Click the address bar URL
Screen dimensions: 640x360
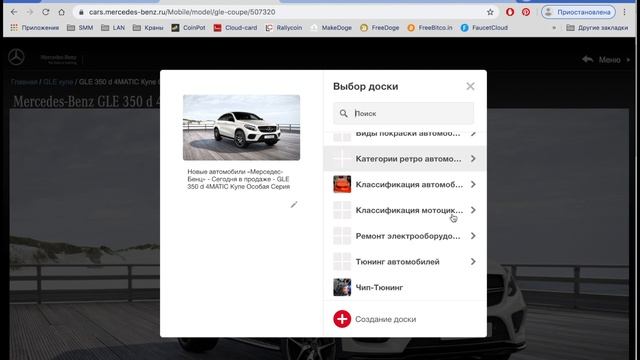182,12
